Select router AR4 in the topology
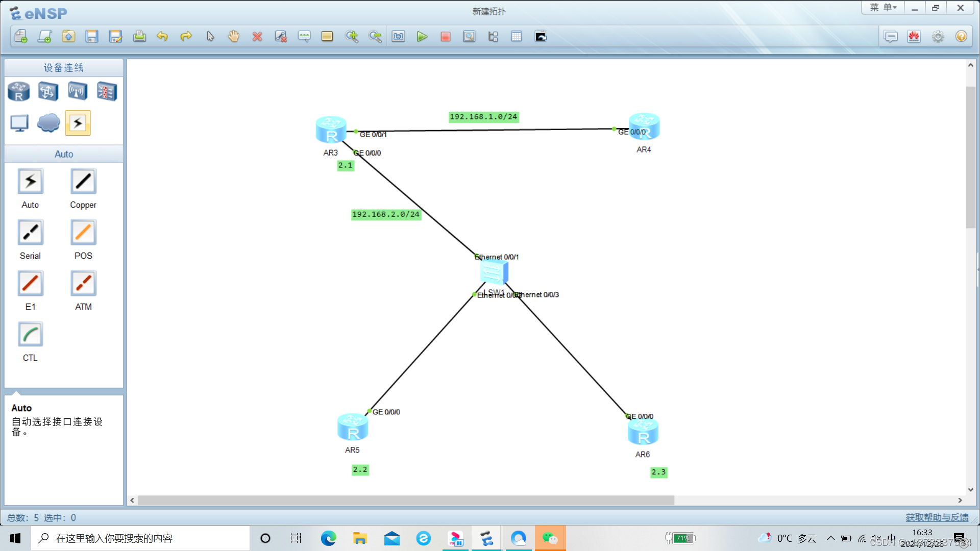Screen dimensions: 980x551 click(644, 127)
